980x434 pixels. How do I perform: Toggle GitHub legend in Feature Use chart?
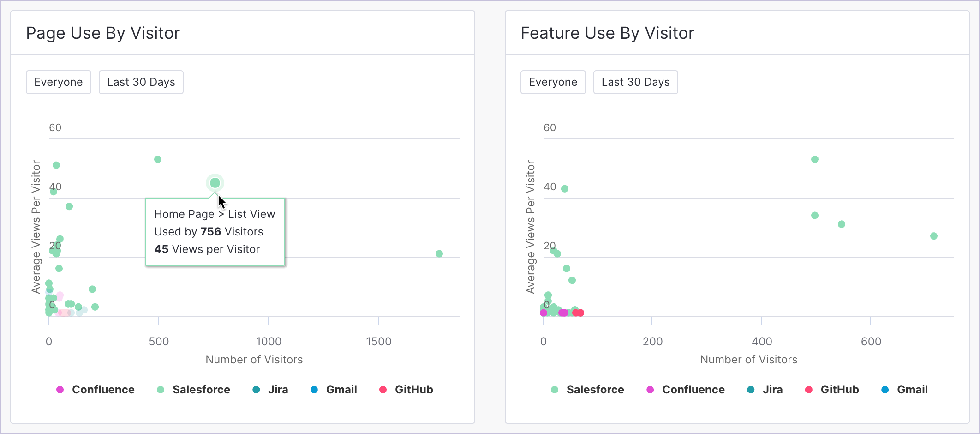(x=832, y=390)
